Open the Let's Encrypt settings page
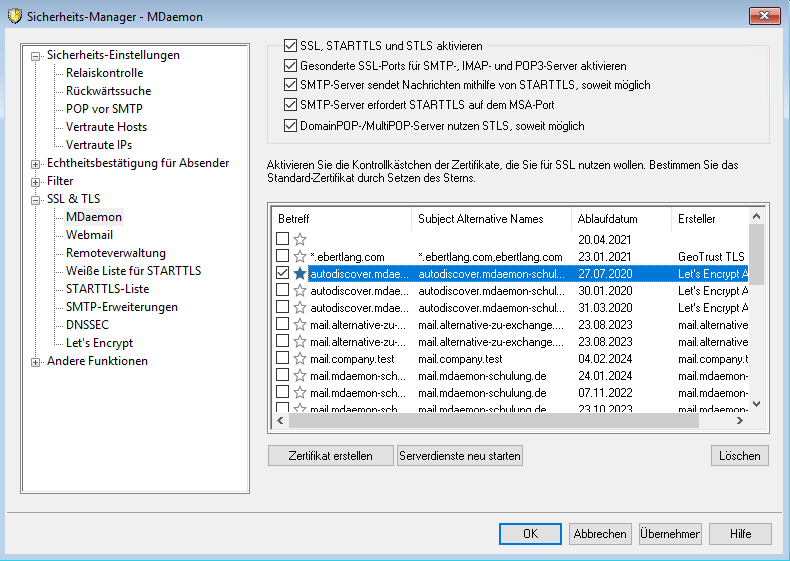 [99, 343]
